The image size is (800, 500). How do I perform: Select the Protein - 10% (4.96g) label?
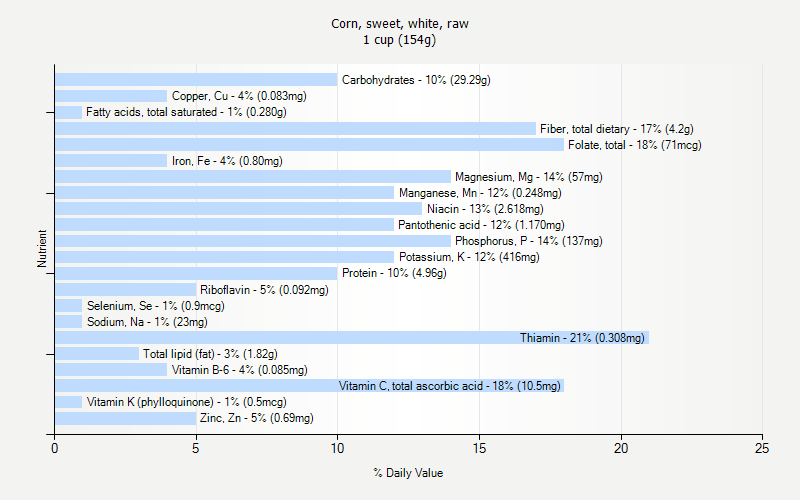click(394, 273)
